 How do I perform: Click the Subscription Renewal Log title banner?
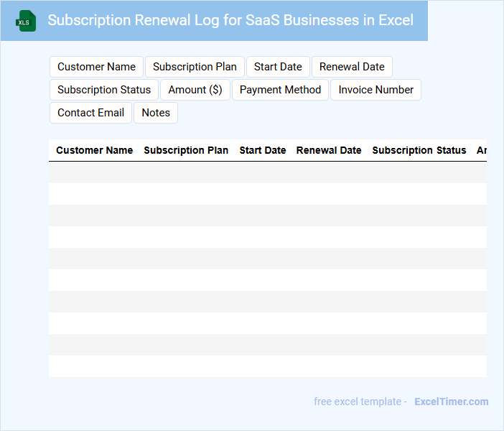pos(230,20)
